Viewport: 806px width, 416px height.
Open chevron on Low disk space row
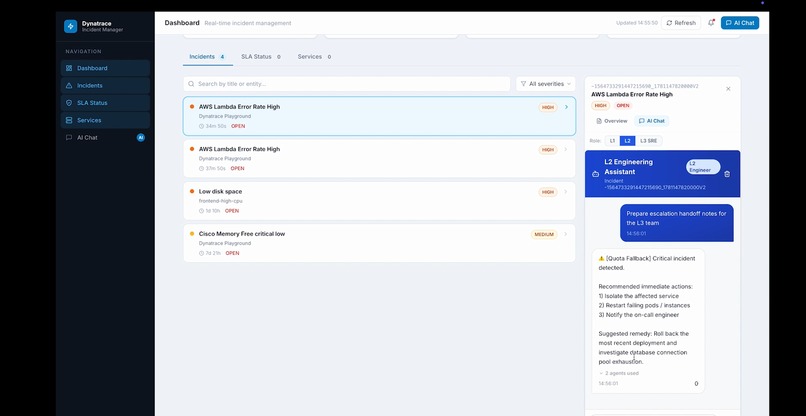tap(566, 192)
